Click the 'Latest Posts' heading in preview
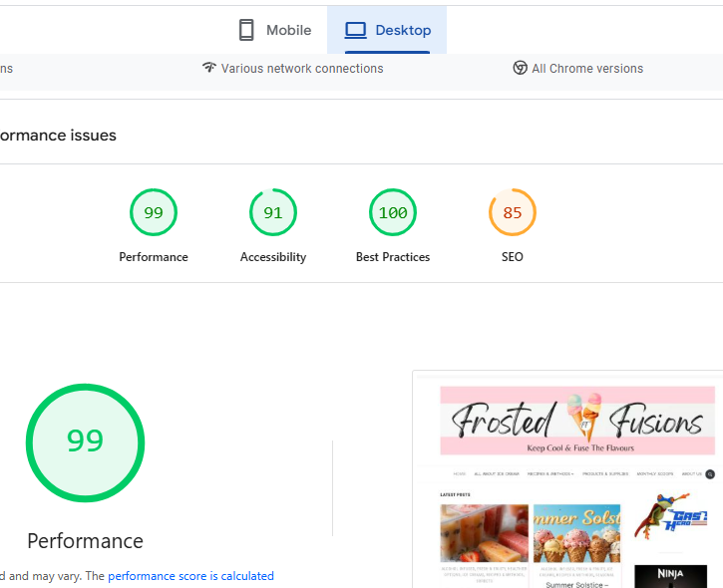 (455, 494)
